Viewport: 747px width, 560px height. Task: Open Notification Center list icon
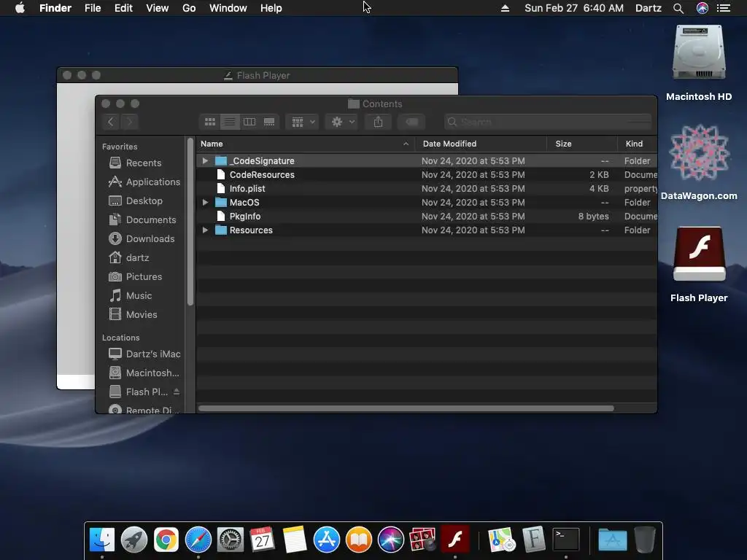(x=724, y=8)
